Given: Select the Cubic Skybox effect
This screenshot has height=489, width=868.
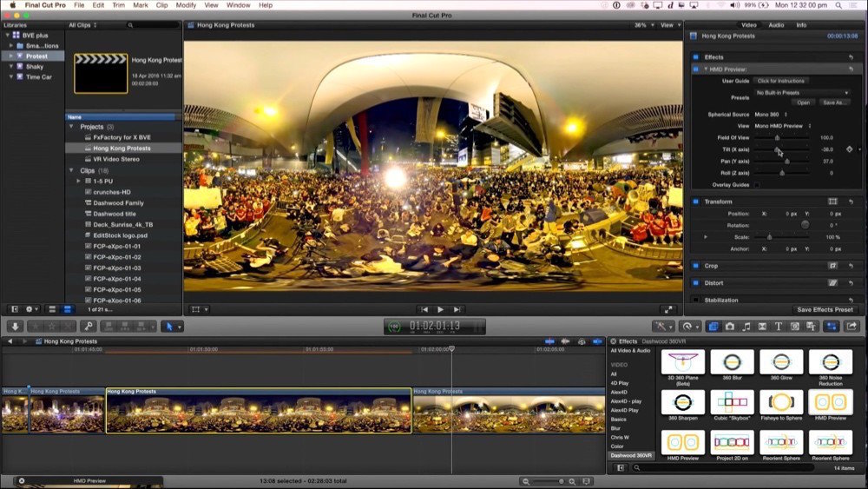Looking at the screenshot, I should tap(732, 405).
